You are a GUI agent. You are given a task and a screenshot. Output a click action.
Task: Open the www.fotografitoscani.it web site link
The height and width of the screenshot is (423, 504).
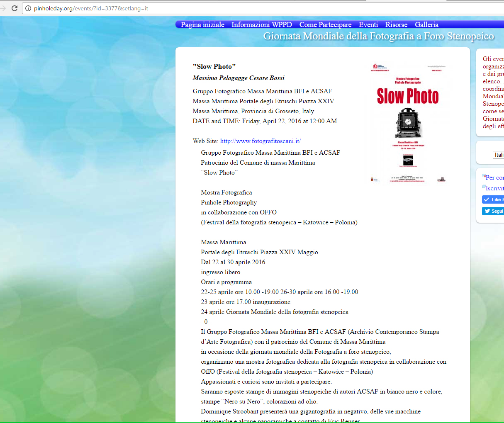pyautogui.click(x=260, y=141)
